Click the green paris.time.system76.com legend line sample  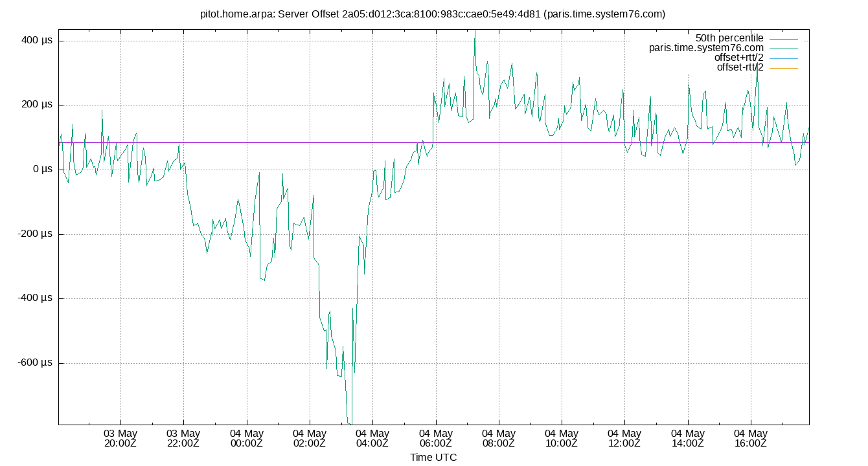click(x=784, y=49)
